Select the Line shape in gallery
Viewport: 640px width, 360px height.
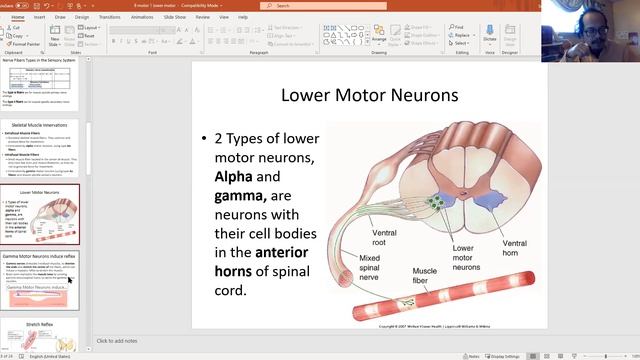click(340, 28)
